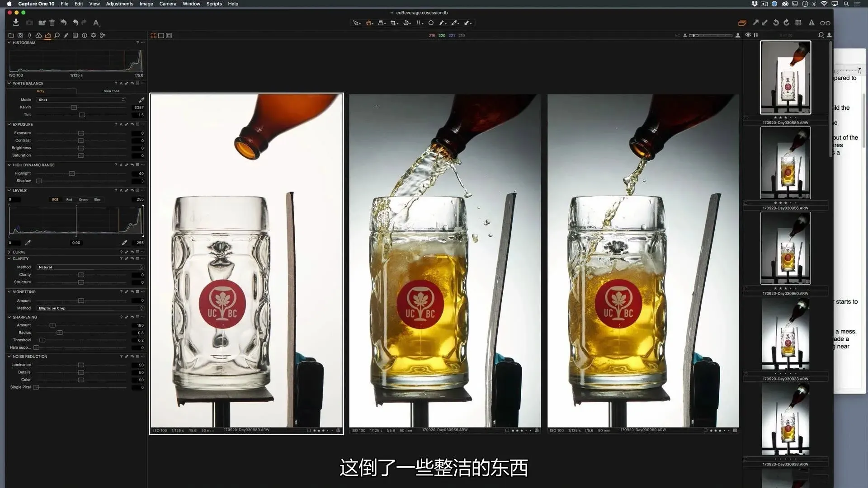Click the Import Images download icon
The width and height of the screenshot is (868, 488).
click(x=16, y=23)
